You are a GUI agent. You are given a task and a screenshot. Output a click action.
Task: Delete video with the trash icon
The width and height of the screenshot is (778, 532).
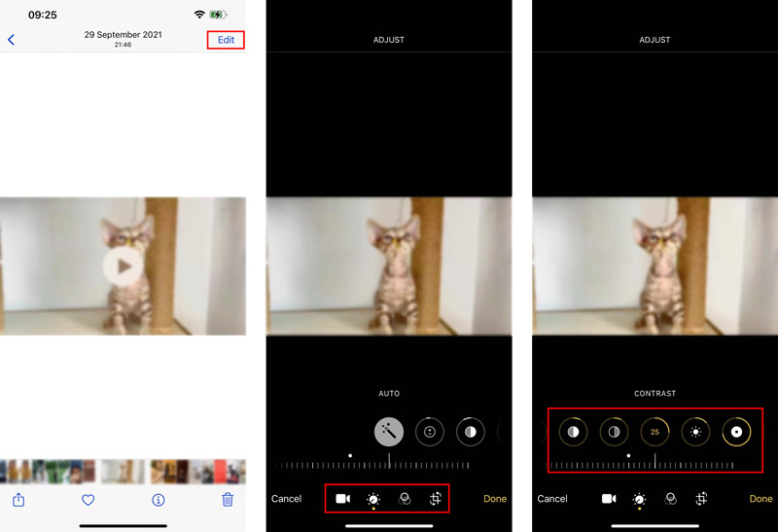coord(228,499)
